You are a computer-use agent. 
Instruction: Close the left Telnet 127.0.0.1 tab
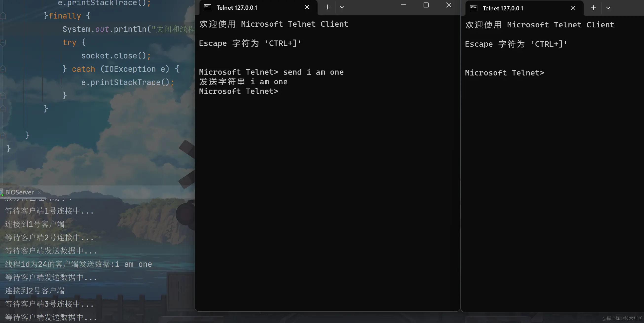pyautogui.click(x=307, y=7)
